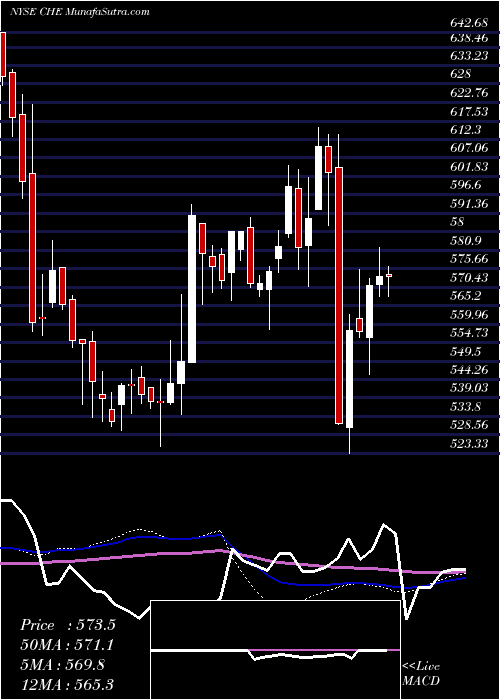Click the tallest red candlestick near 601 to 528

pyautogui.click(x=339, y=296)
